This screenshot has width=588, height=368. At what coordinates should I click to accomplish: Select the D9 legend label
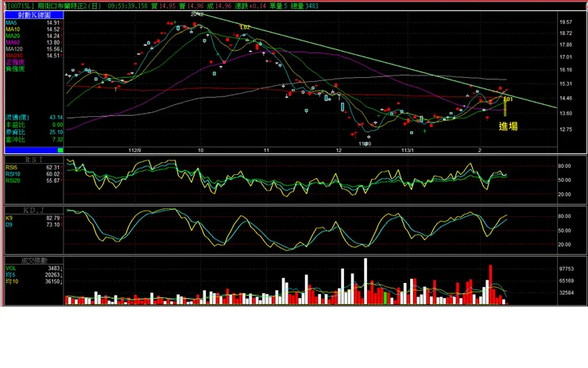point(9,225)
